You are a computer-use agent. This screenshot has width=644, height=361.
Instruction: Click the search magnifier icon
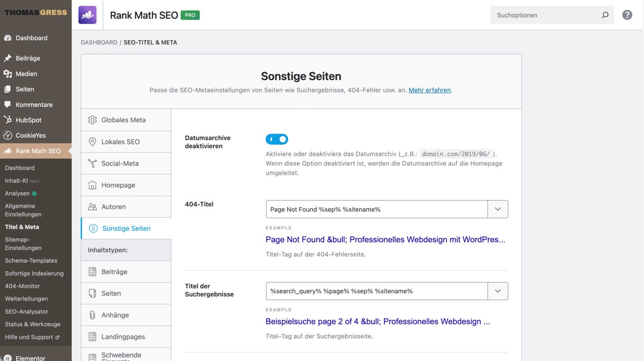pos(605,15)
